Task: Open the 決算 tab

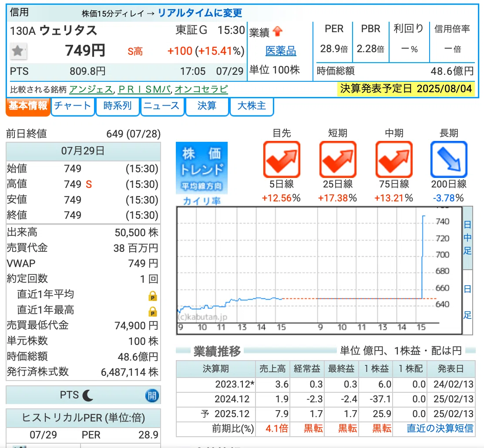Action: pos(207,107)
